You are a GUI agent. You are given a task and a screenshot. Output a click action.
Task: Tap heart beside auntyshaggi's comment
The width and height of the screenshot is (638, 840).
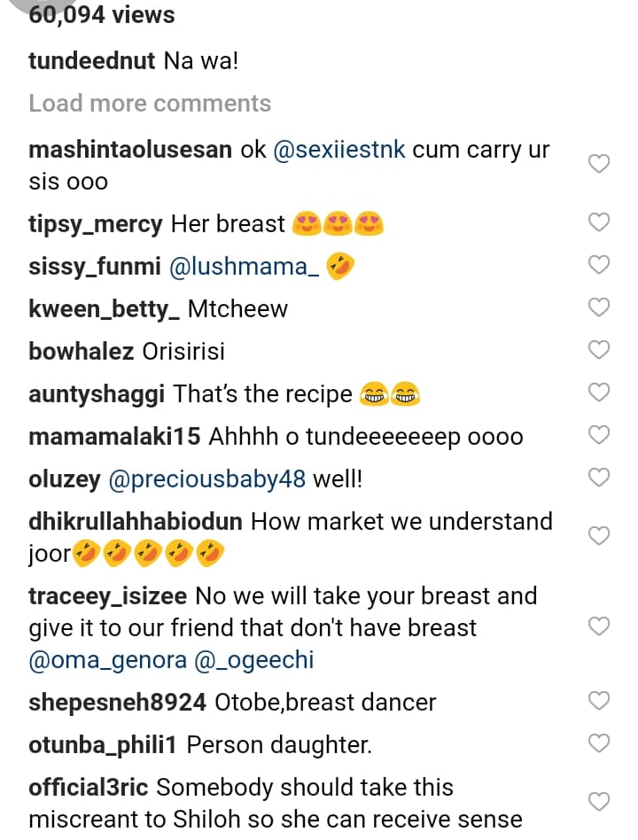pos(600,393)
